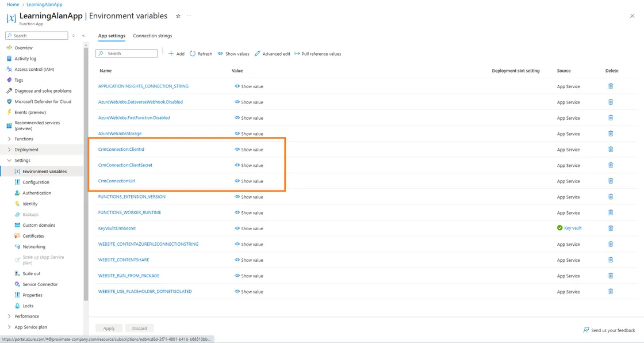Open Access control (IAM)

(x=34, y=70)
